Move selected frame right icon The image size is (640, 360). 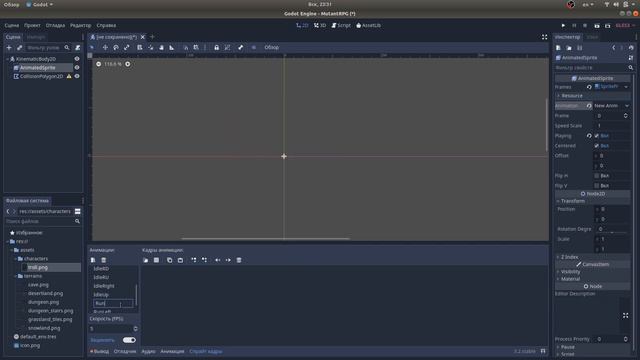click(x=228, y=260)
